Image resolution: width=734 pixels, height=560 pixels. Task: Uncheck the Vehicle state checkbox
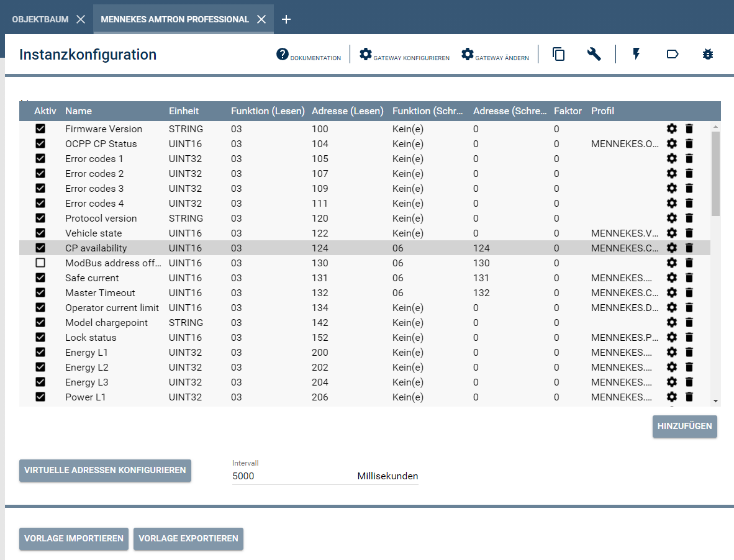[40, 233]
